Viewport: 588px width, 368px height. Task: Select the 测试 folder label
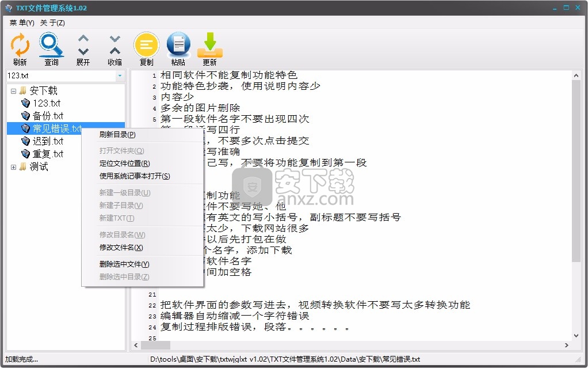click(x=39, y=167)
